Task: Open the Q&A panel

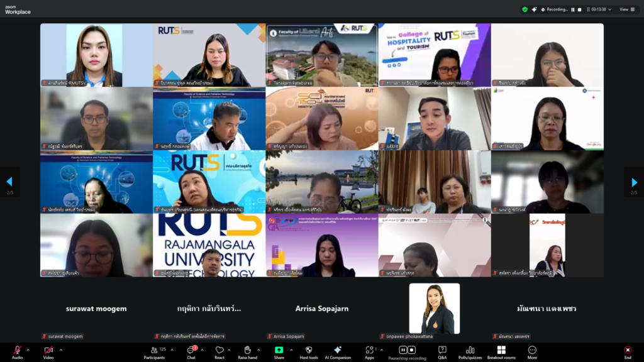Action: coord(442,350)
